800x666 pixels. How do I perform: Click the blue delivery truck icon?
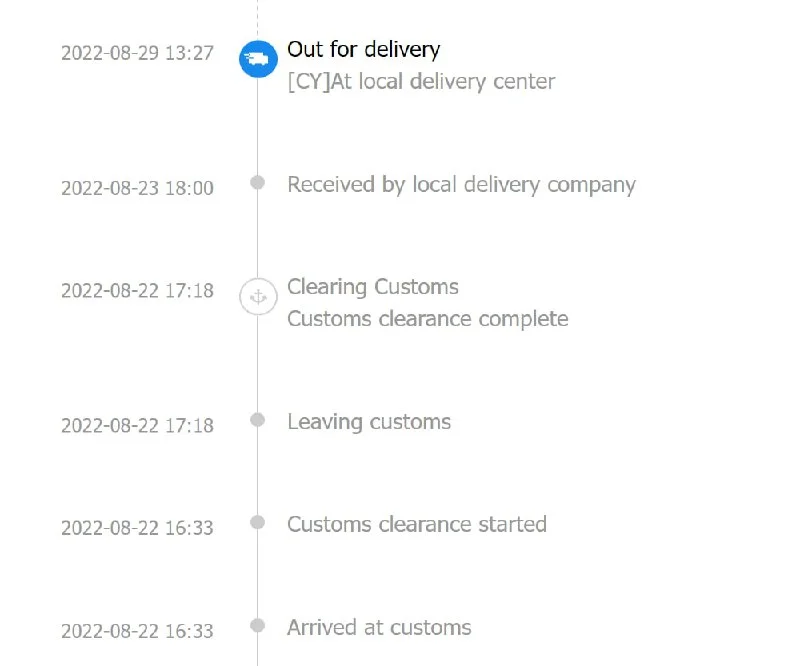coord(259,59)
